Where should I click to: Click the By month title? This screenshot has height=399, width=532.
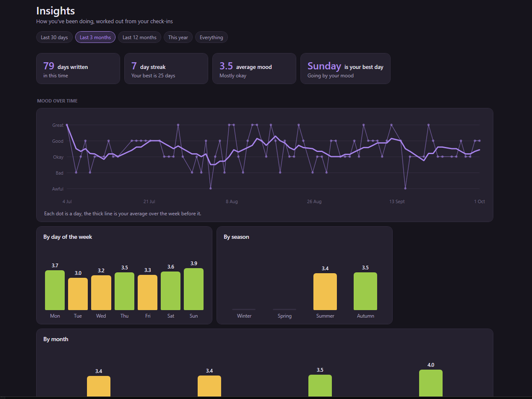[56, 340]
